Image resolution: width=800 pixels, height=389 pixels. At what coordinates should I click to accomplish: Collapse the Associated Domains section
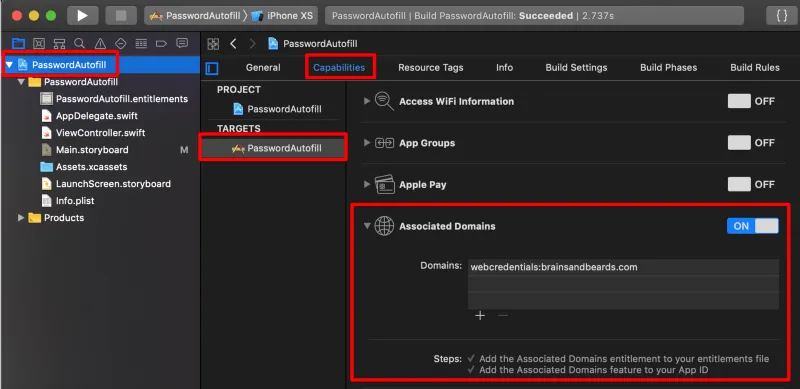pos(367,226)
